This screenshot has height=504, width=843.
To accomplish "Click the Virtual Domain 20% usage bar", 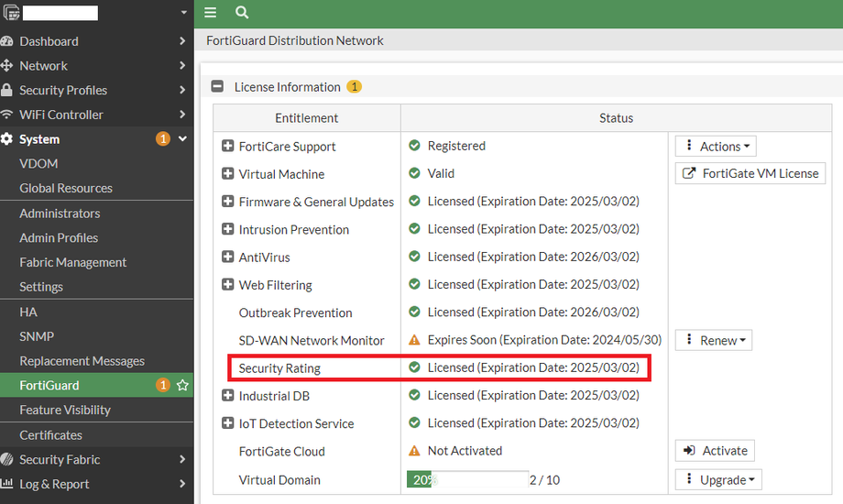I will (467, 479).
